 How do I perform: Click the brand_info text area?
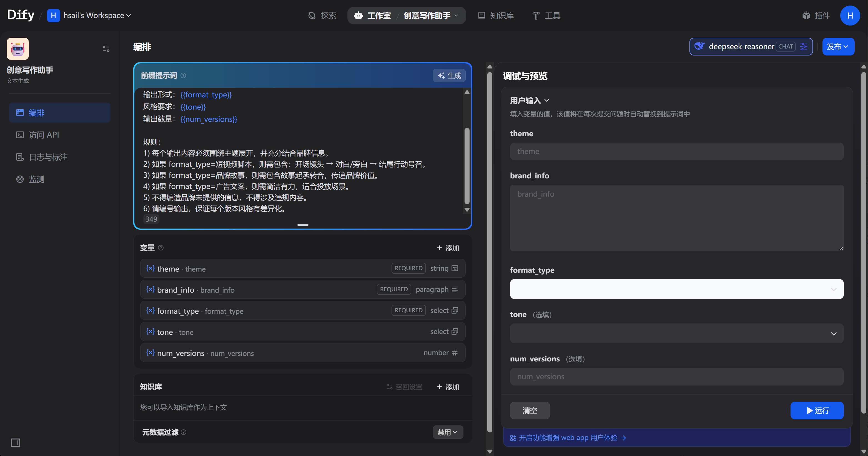[x=677, y=218]
